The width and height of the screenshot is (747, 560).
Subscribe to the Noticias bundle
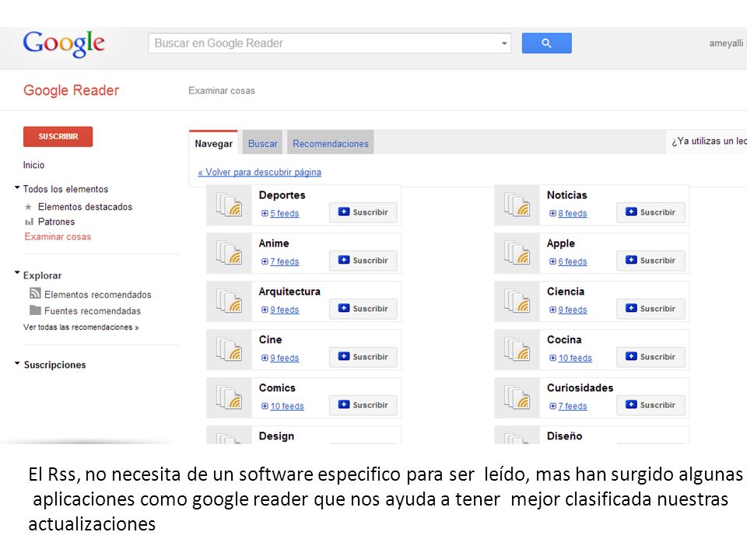(651, 212)
